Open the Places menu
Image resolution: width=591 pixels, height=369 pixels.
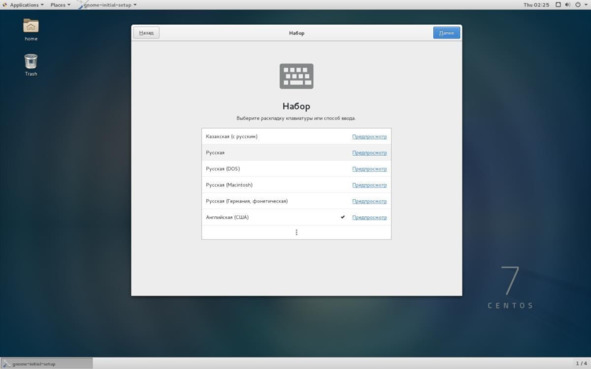click(60, 5)
